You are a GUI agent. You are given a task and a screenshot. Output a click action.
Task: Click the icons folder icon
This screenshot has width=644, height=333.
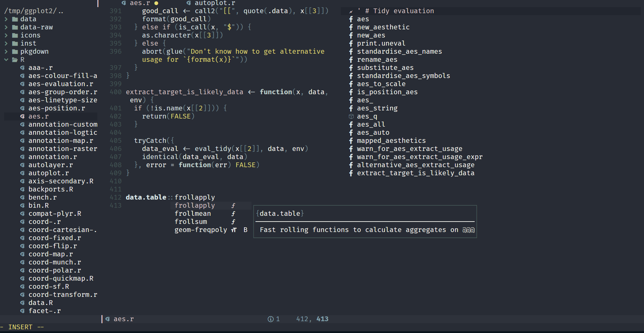(15, 35)
